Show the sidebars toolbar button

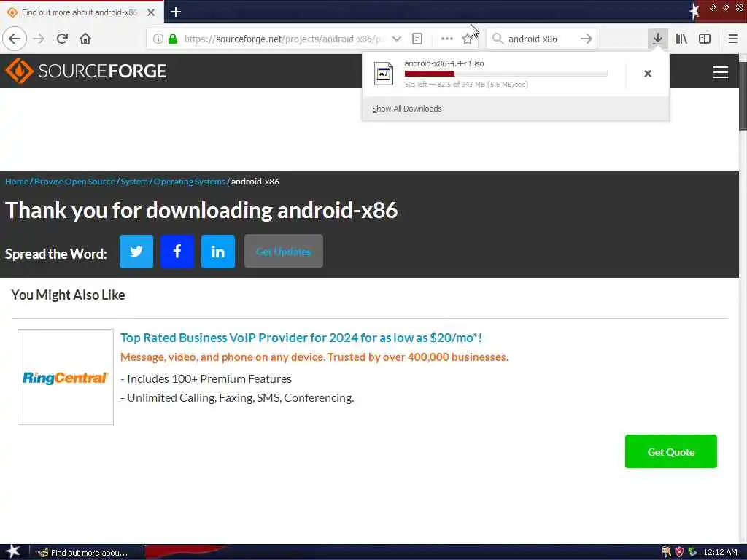coord(705,39)
